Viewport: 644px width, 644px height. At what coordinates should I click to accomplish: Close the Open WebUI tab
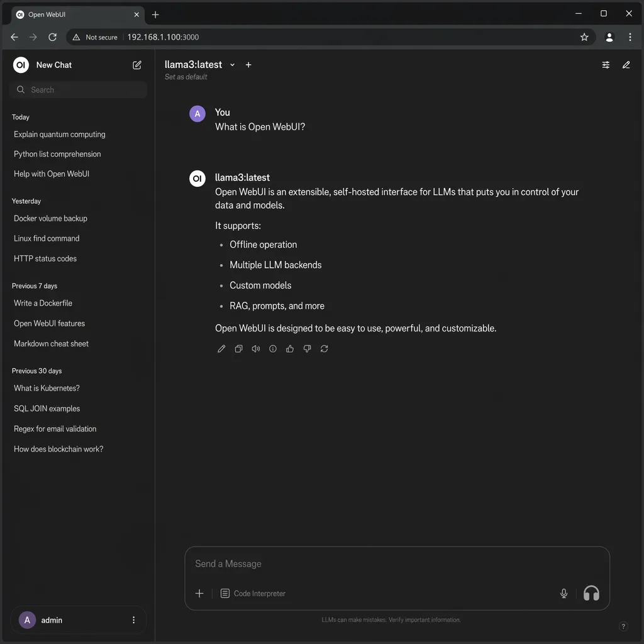coord(136,14)
